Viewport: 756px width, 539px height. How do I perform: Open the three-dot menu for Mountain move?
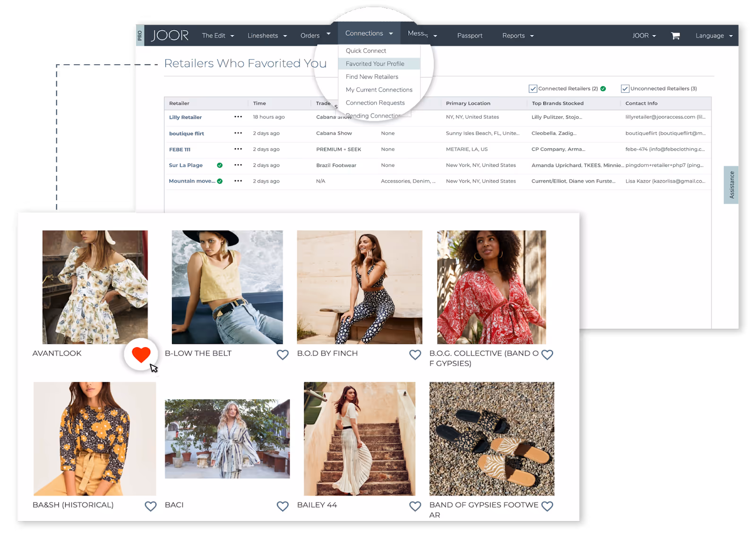pyautogui.click(x=238, y=181)
